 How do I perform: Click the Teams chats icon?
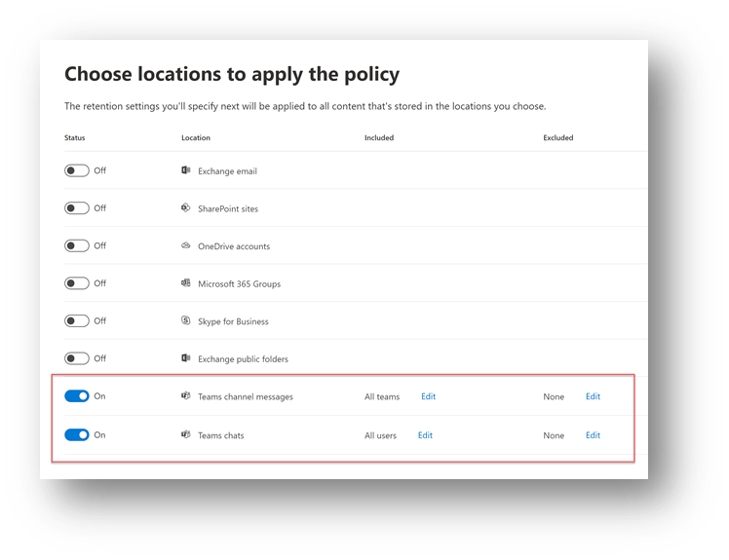pyautogui.click(x=185, y=434)
